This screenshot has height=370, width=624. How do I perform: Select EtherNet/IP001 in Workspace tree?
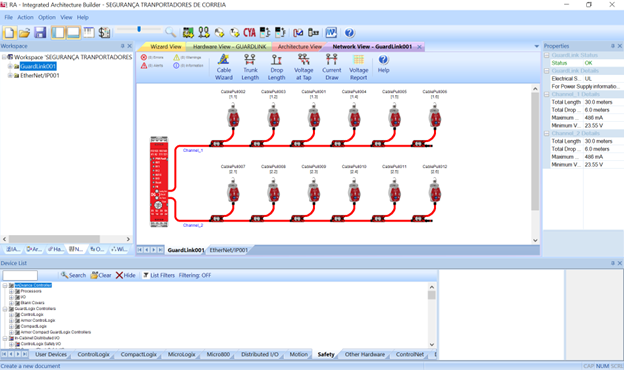pos(40,75)
